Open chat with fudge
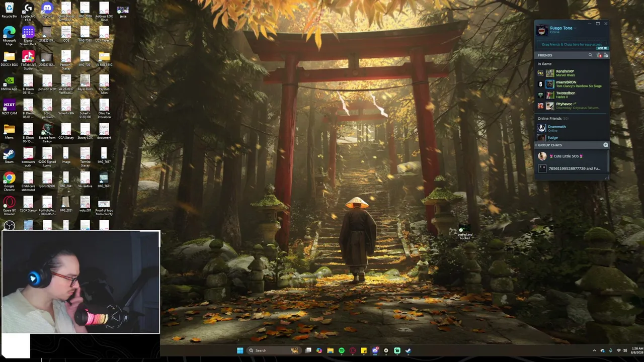 [572, 138]
